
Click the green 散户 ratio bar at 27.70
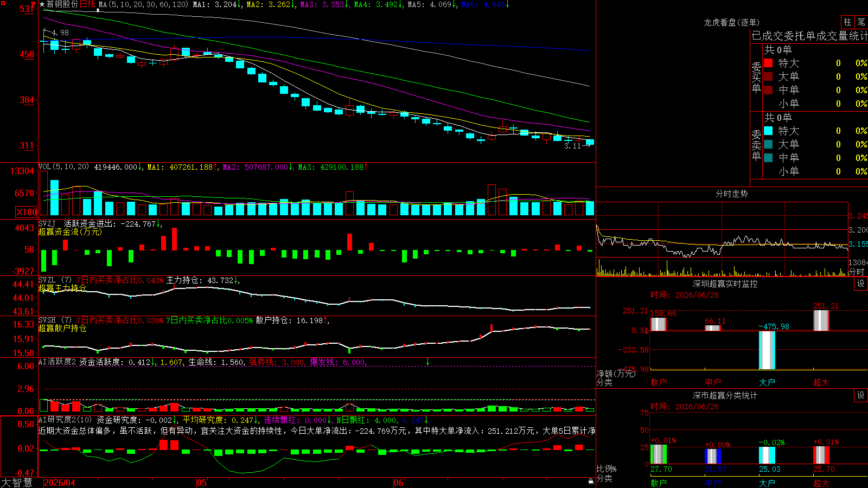[659, 454]
